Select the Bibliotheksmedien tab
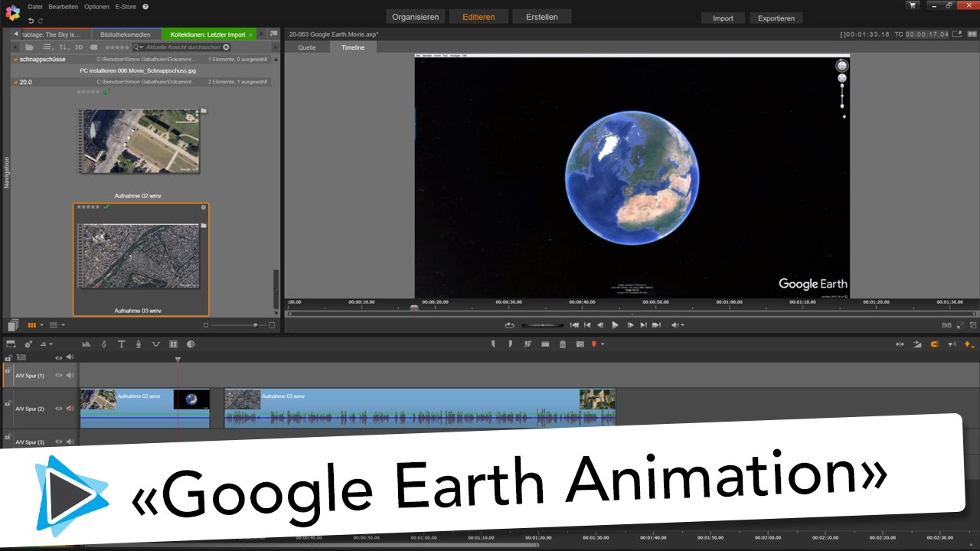This screenshot has width=980, height=551. pyautogui.click(x=126, y=34)
